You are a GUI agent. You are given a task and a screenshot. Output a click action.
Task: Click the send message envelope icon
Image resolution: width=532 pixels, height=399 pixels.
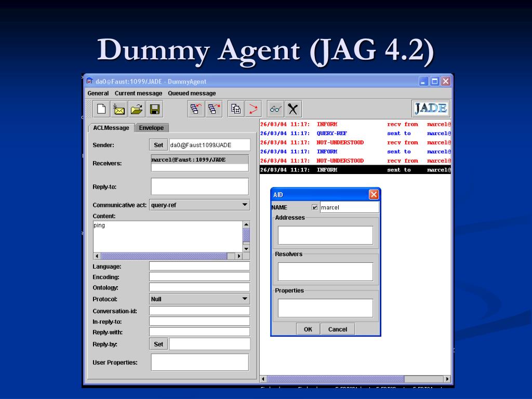[x=119, y=109]
